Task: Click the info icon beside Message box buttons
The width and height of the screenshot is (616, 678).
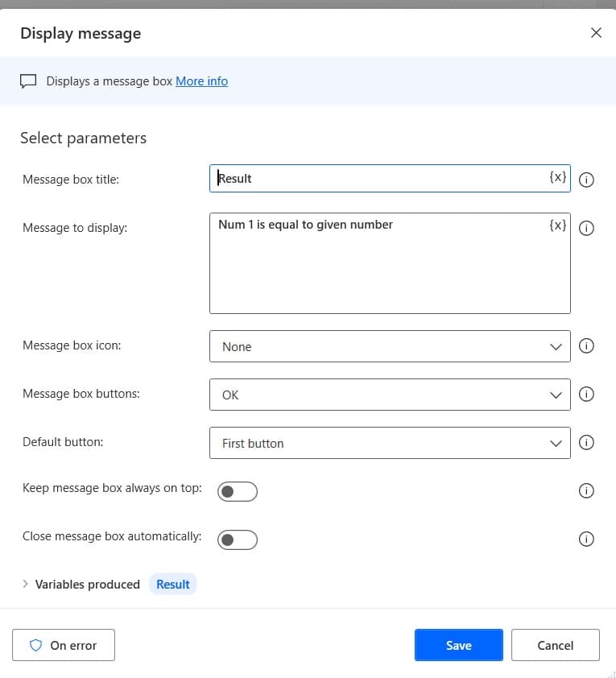Action: coord(586,395)
